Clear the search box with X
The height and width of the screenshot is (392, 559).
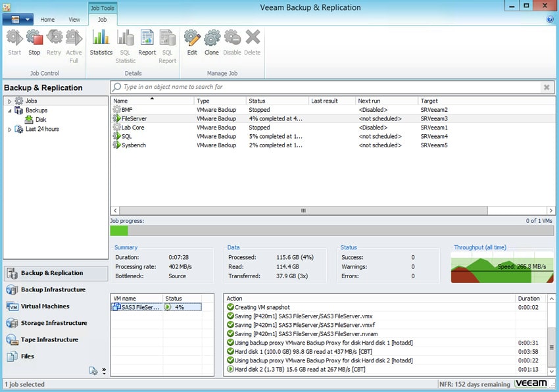(546, 87)
